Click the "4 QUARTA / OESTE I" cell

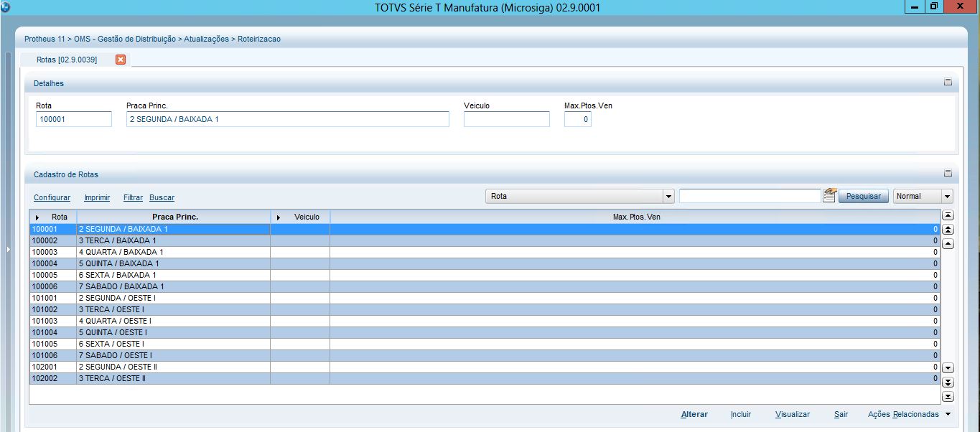[x=174, y=321]
